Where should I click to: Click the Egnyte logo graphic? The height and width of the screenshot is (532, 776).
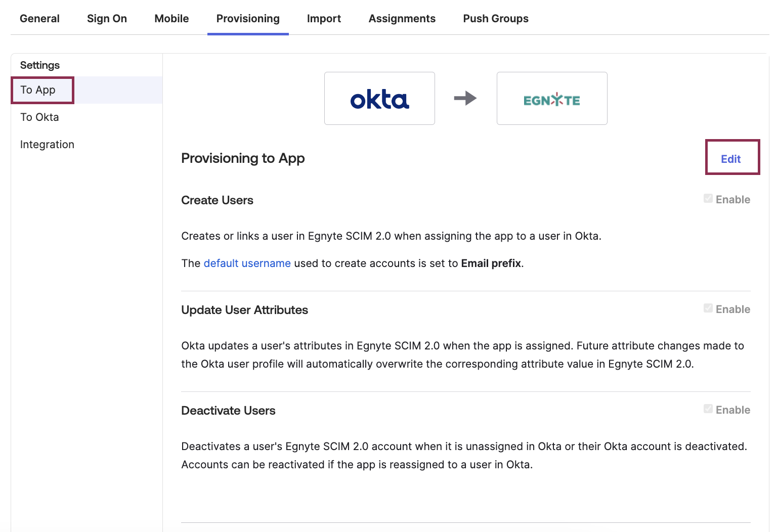[551, 98]
